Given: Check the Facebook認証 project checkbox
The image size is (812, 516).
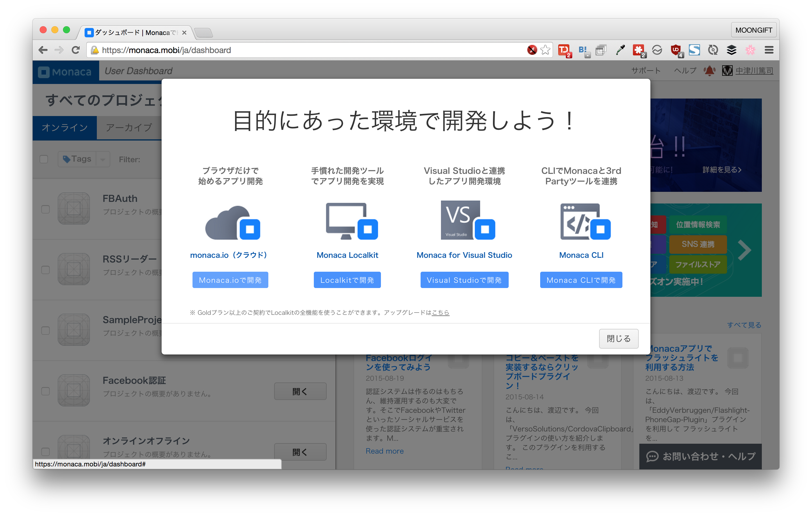Looking at the screenshot, I should pyautogui.click(x=45, y=391).
